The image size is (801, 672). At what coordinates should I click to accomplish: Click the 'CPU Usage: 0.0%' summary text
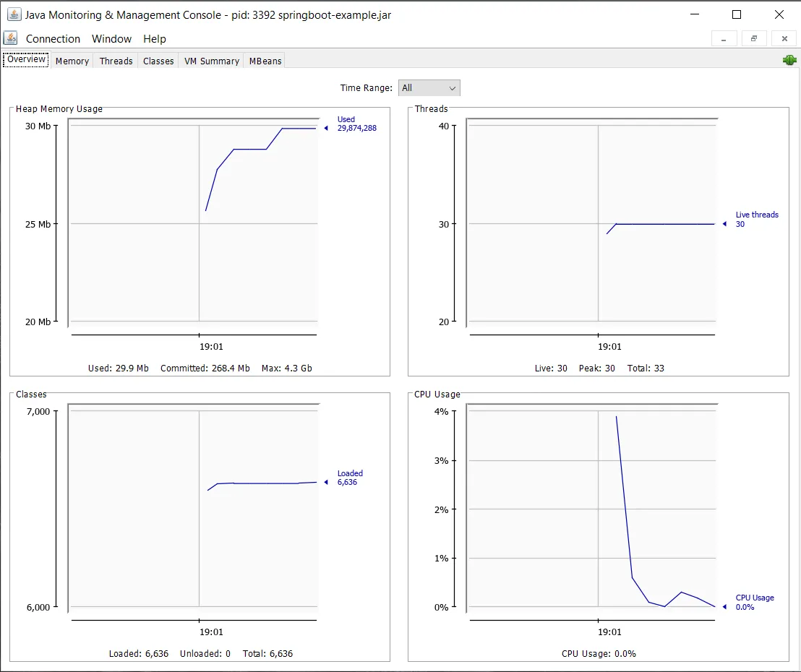599,654
